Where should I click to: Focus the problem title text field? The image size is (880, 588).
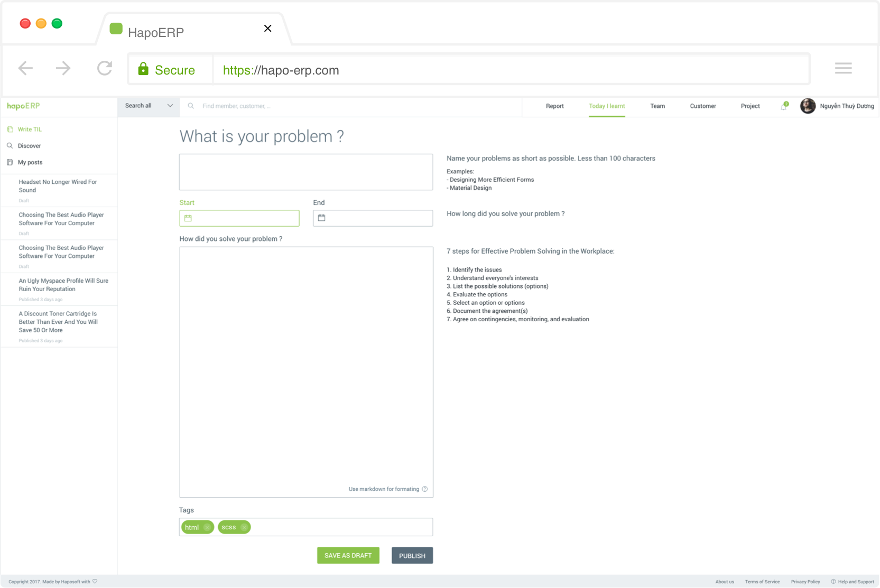pyautogui.click(x=306, y=172)
